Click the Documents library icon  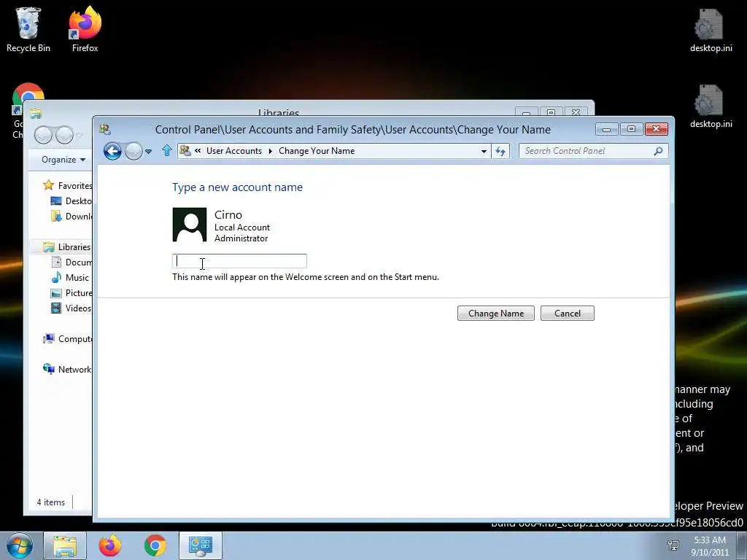pyautogui.click(x=56, y=262)
